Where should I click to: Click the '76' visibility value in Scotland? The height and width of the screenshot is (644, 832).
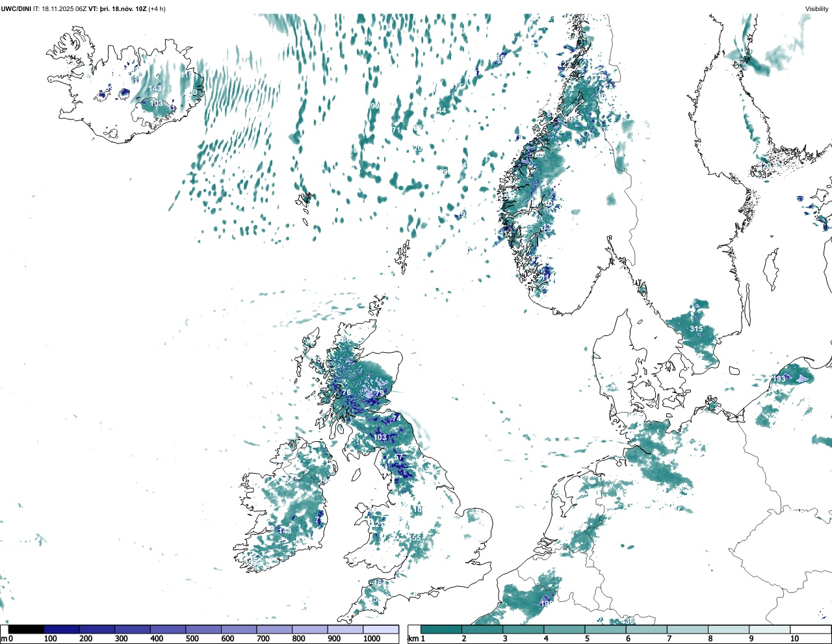point(346,393)
